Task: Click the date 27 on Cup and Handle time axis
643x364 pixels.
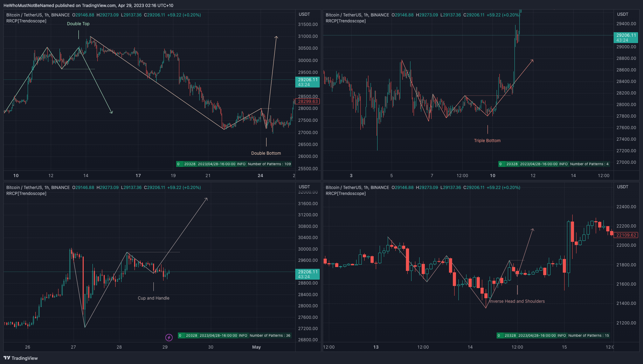Action: point(73,347)
